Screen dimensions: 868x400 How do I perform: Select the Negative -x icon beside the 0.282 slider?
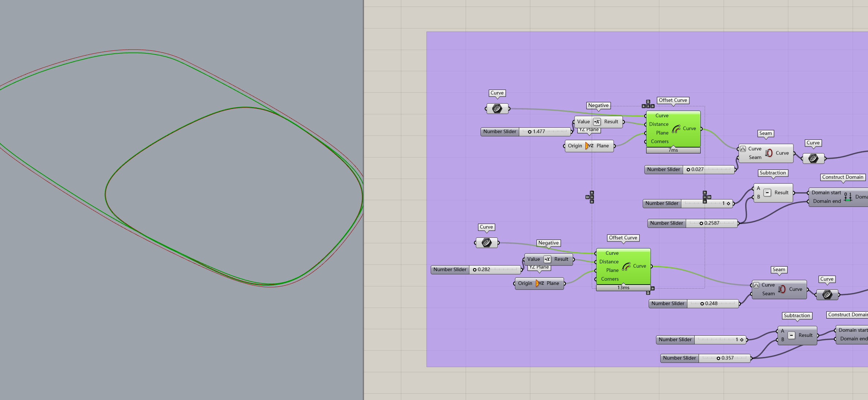point(547,259)
